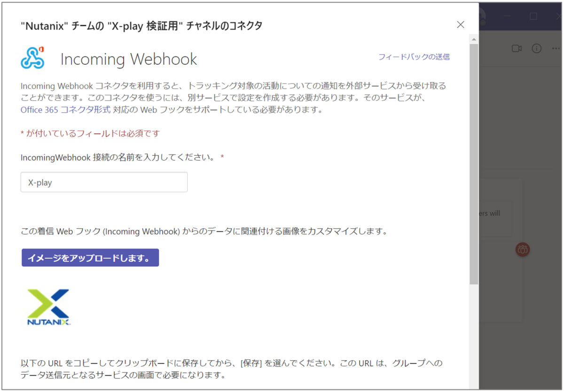The image size is (564, 392).
Task: Click the scrollbar up arrow in dialog
Action: pyautogui.click(x=474, y=39)
